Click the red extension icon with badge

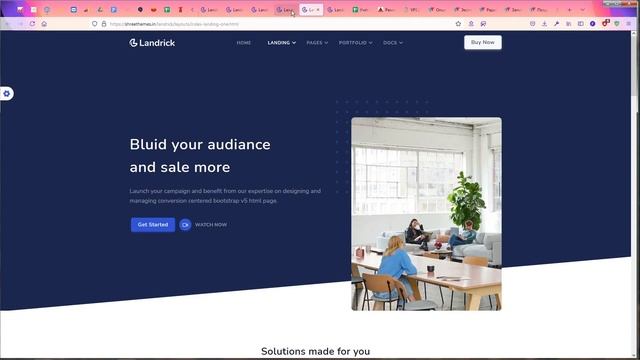(x=606, y=23)
